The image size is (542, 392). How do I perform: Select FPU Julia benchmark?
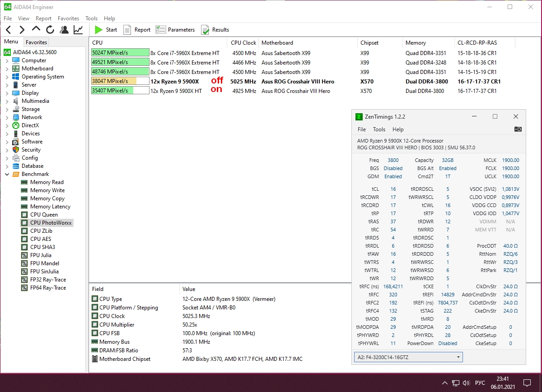[41, 255]
